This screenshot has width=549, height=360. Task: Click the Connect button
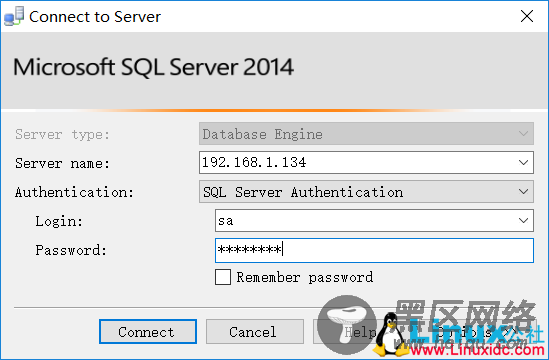click(x=148, y=331)
